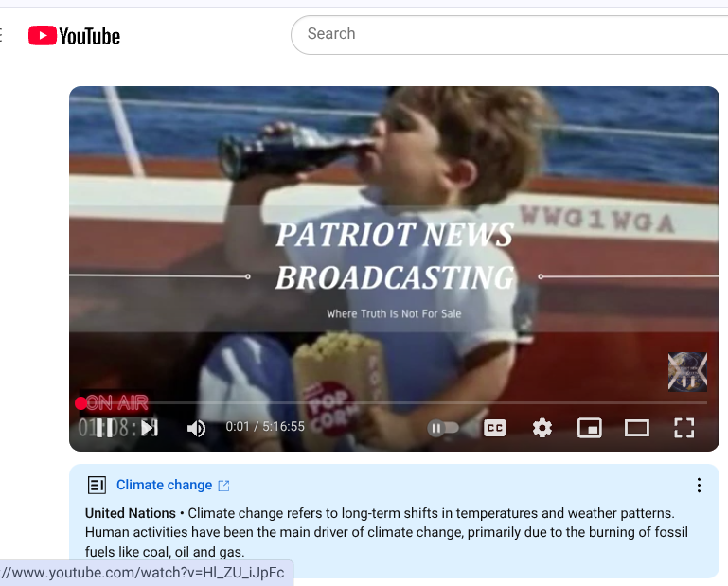Image resolution: width=728 pixels, height=586 pixels.
Task: Pause the video playback
Action: click(104, 428)
